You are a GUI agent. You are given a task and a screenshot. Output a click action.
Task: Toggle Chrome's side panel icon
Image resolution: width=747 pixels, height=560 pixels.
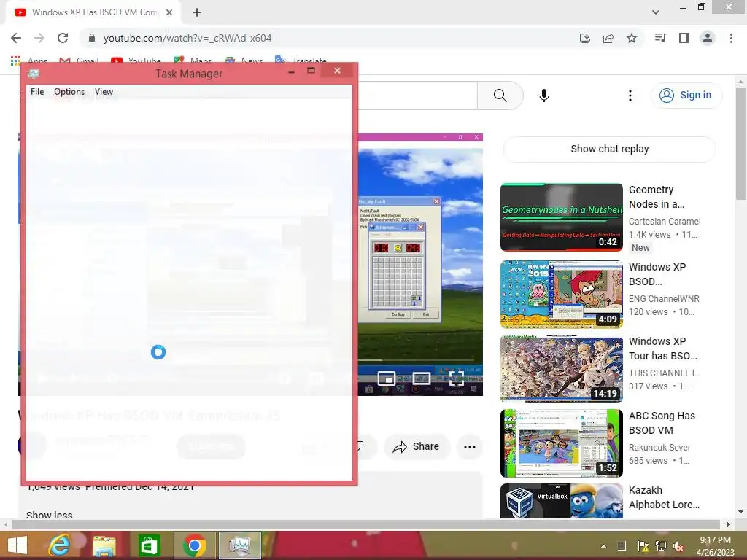684,38
